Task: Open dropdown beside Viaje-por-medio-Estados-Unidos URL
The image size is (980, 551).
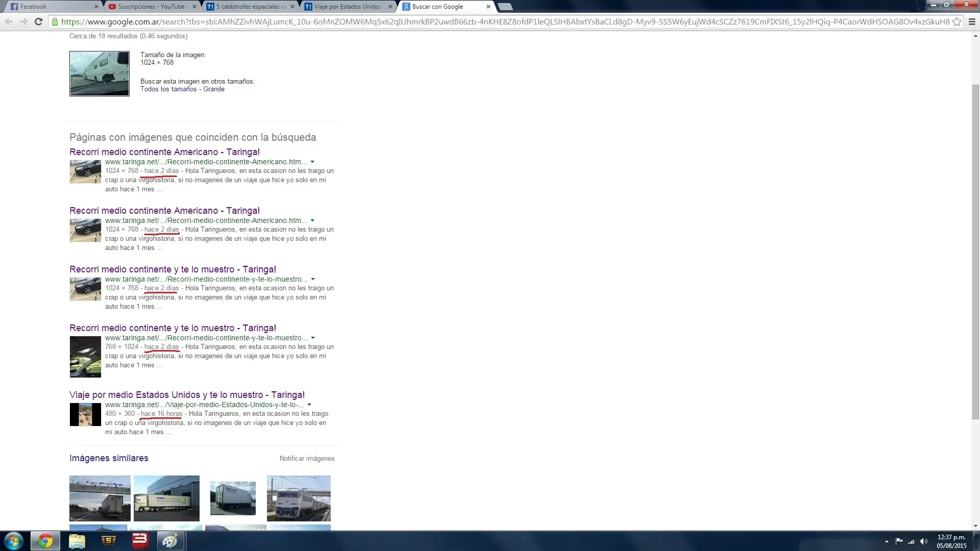Action: click(309, 405)
